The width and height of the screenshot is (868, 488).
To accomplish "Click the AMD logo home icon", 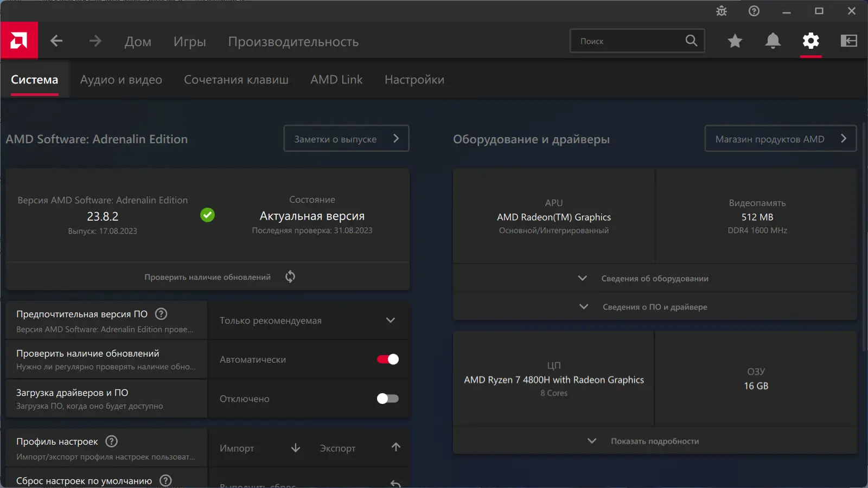I will pos(19,41).
